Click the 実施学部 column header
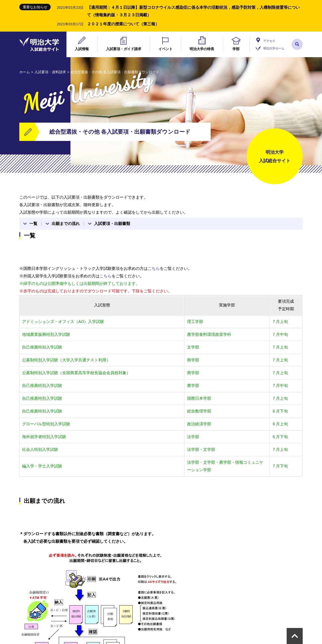Screen dimensions: 322x644 227,305
